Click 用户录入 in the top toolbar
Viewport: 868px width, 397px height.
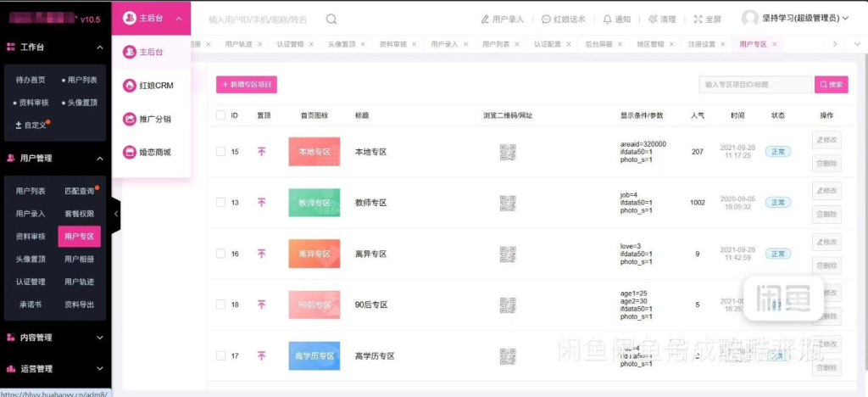tap(503, 20)
